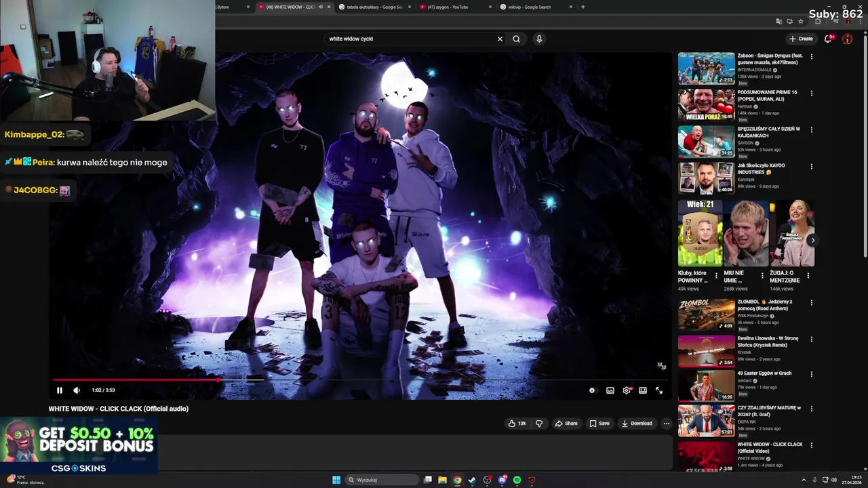Open more options for XAYOO INDUSTRIES video
The width and height of the screenshot is (868, 488).
pos(811,167)
